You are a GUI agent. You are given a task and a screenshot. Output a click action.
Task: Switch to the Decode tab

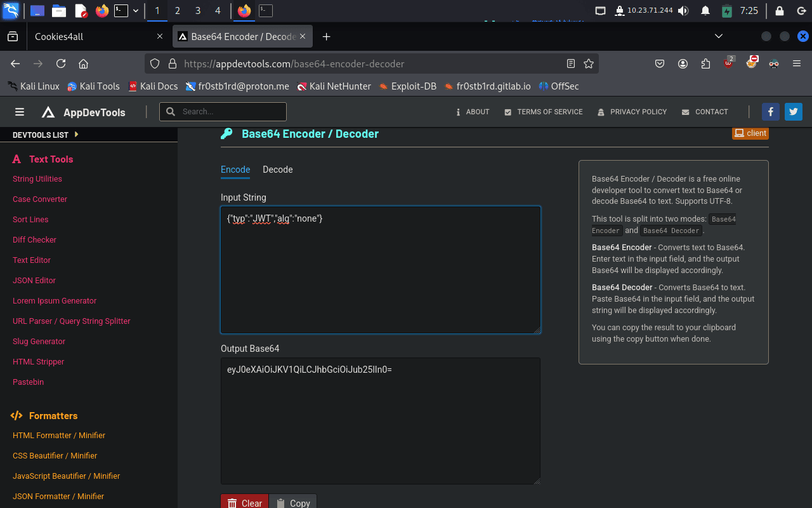pyautogui.click(x=278, y=170)
